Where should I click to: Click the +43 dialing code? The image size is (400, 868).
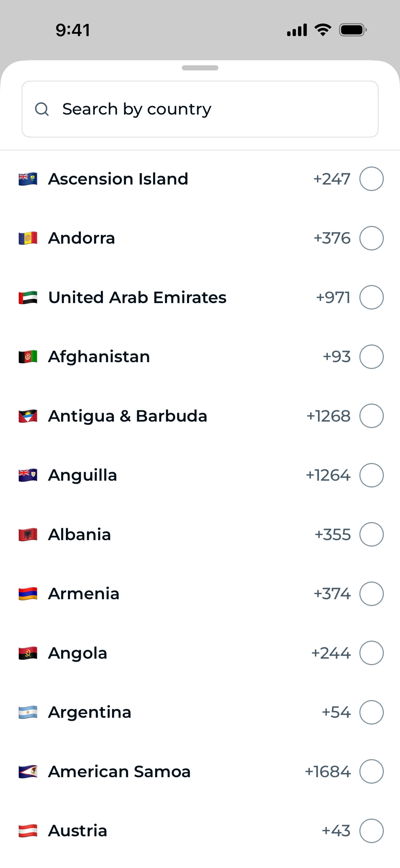[336, 831]
